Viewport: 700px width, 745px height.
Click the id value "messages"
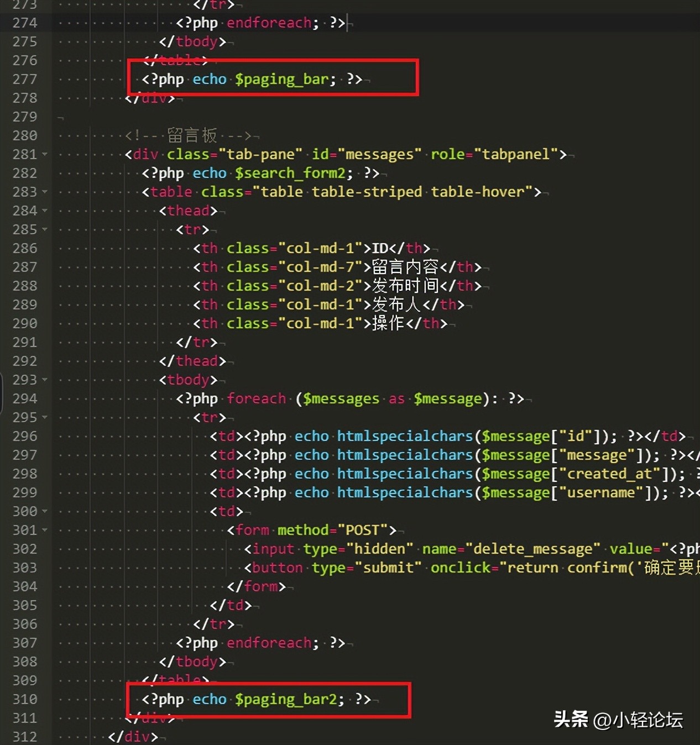point(380,154)
